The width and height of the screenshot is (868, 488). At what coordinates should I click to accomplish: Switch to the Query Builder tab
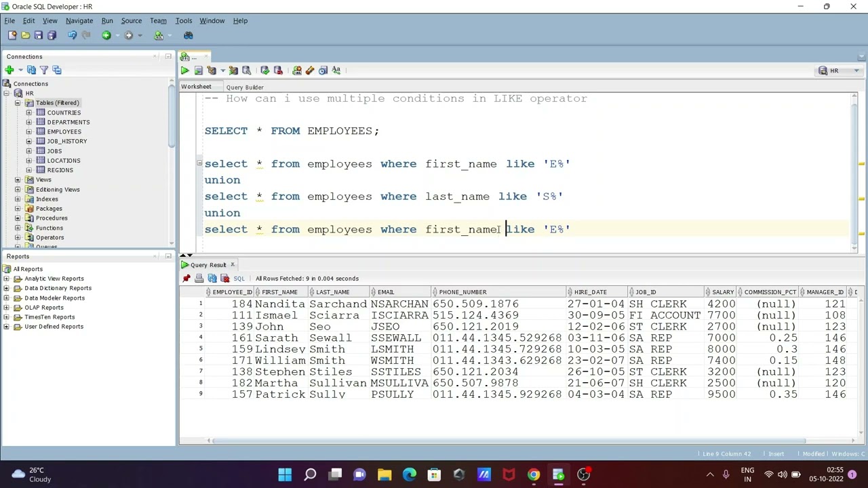pyautogui.click(x=245, y=87)
